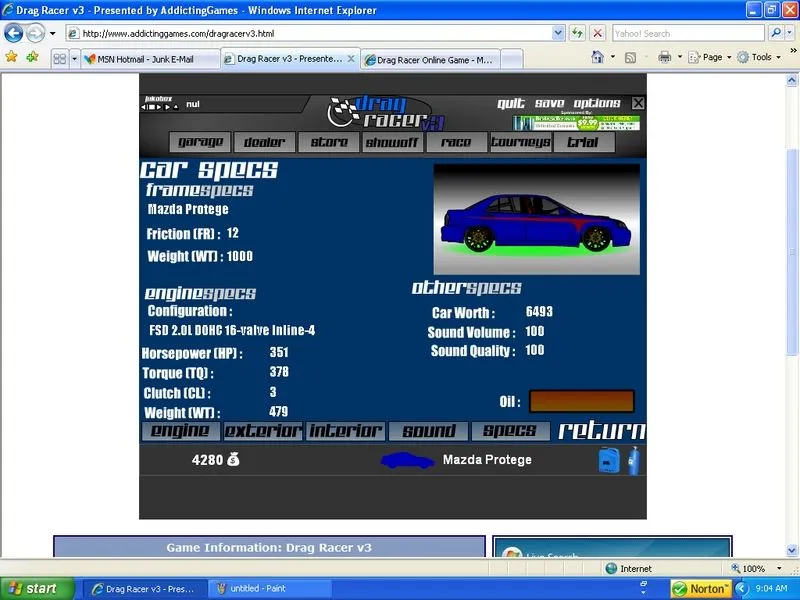The height and width of the screenshot is (600, 800).
Task: Open the Favorites Center star icon
Action: [11, 58]
